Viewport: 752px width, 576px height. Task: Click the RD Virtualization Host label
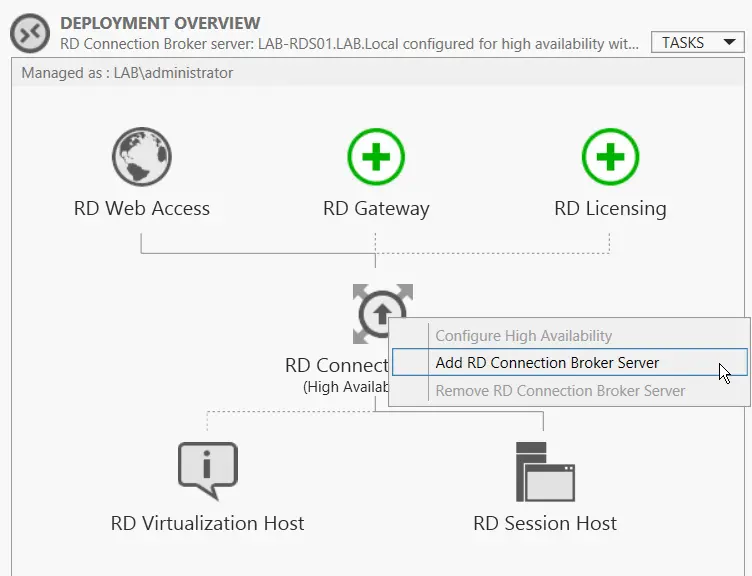coord(207,523)
